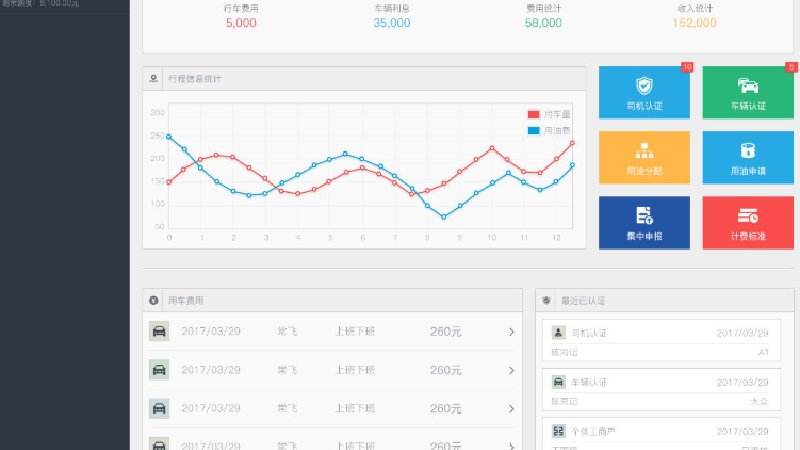Click 陈同记 name in the 司机认证 card

tap(564, 353)
